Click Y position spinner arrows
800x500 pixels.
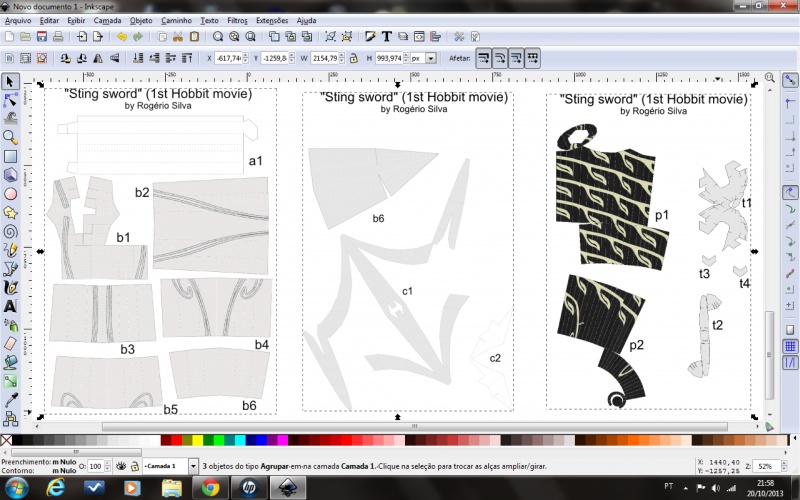tap(292, 58)
